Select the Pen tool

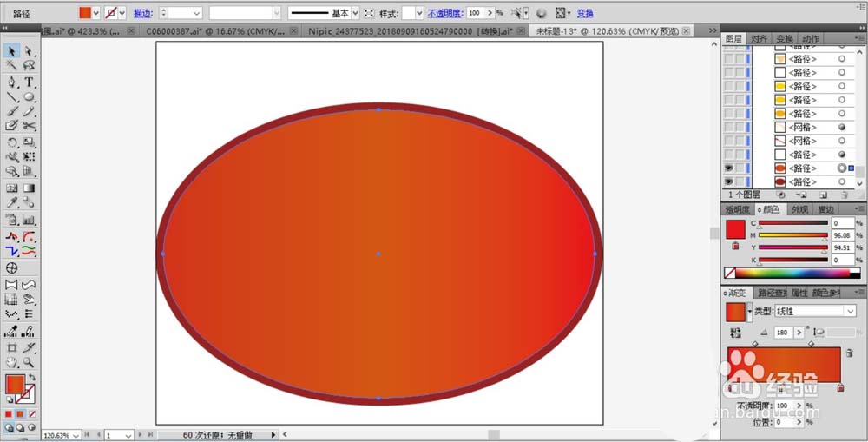pyautogui.click(x=11, y=82)
